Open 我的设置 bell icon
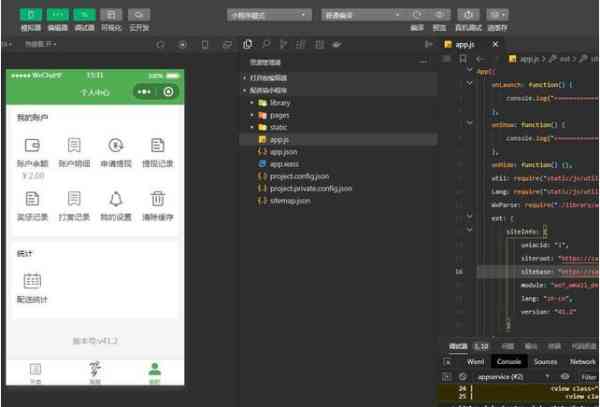The width and height of the screenshot is (600, 407). pyautogui.click(x=116, y=199)
